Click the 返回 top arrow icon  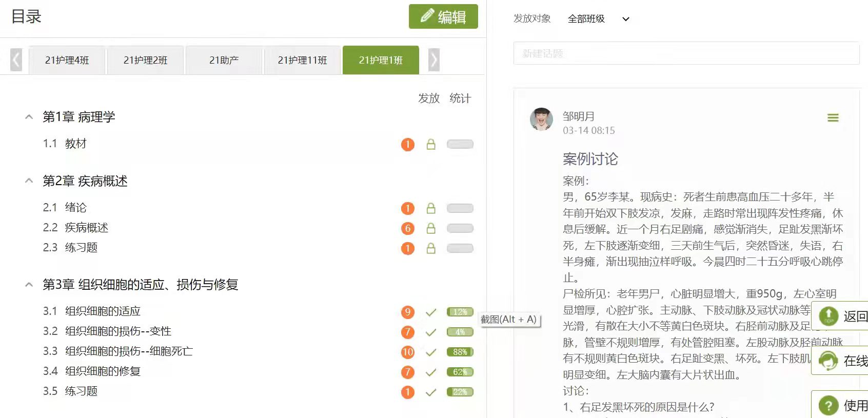click(828, 316)
